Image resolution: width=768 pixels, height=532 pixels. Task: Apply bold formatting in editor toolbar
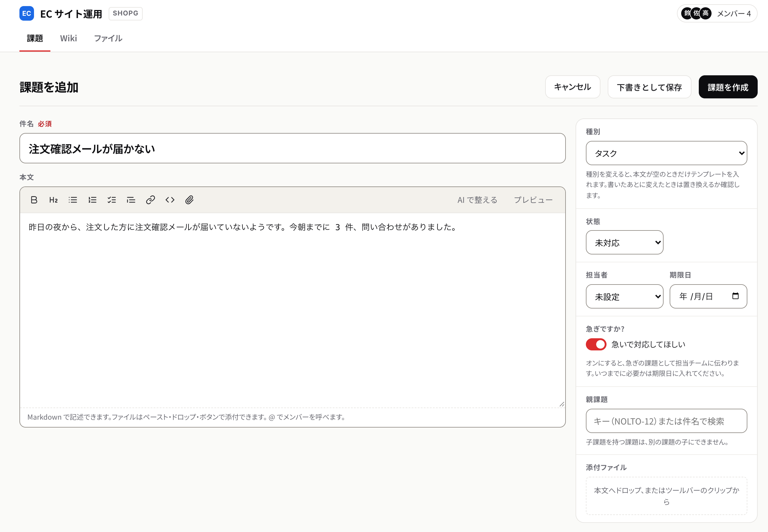point(34,200)
